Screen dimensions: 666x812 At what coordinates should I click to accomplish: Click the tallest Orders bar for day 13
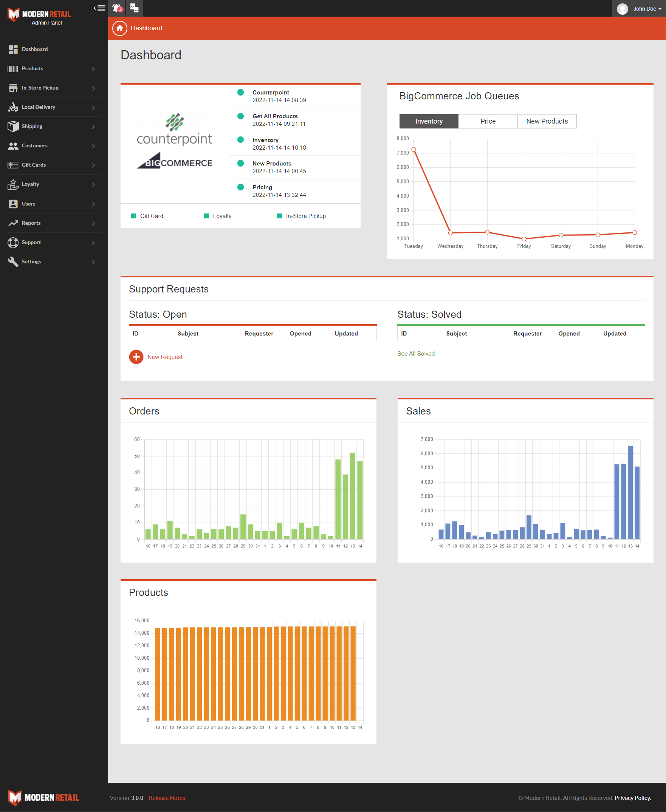pos(353,496)
